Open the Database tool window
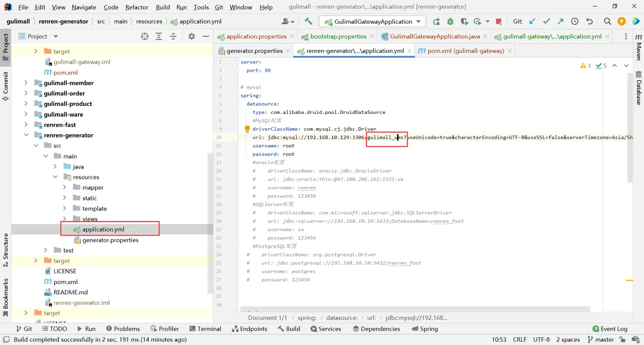This screenshot has height=345, width=644. pos(638,88)
